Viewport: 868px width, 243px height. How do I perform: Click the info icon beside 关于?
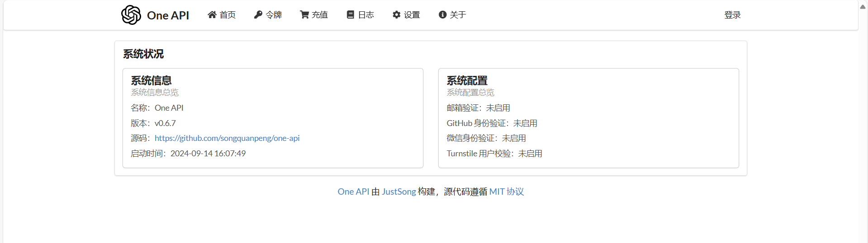coord(442,14)
